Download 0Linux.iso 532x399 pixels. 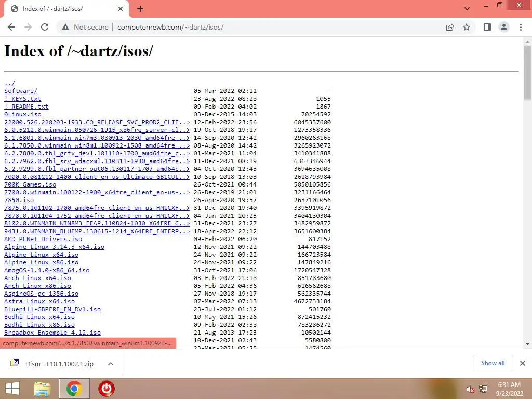tap(23, 114)
